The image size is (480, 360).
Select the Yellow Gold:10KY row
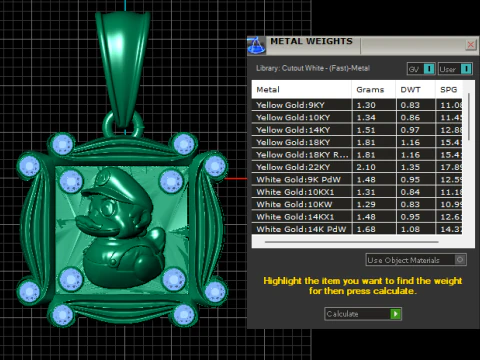coord(357,117)
